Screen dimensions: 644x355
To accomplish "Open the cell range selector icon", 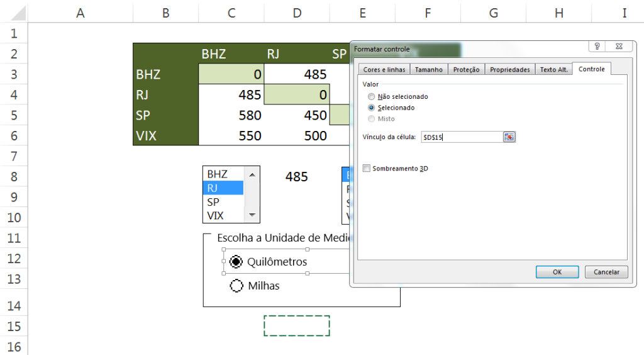I will coord(509,137).
